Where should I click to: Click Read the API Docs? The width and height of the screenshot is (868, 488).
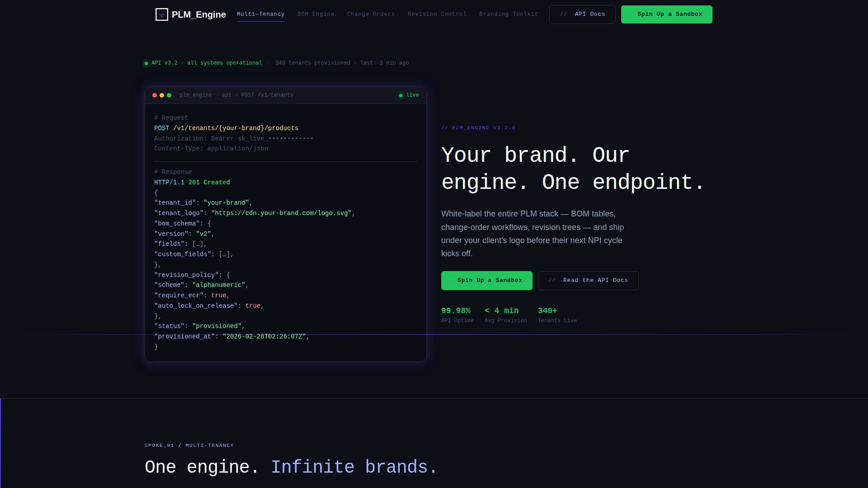[588, 280]
